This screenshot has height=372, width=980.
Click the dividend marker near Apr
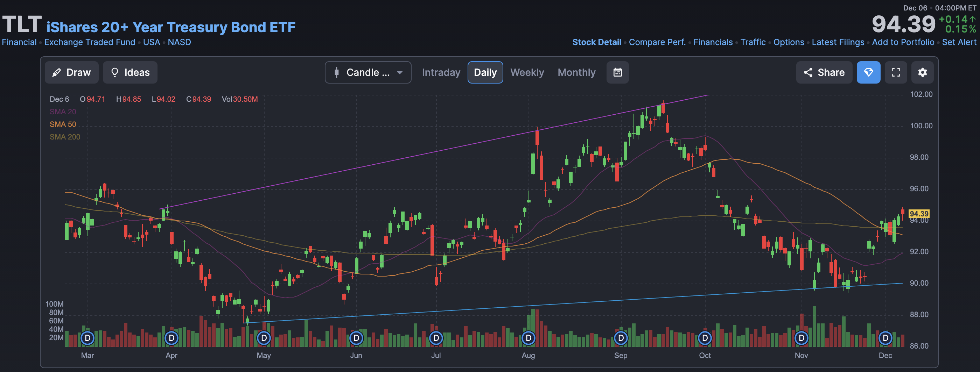pyautogui.click(x=171, y=338)
